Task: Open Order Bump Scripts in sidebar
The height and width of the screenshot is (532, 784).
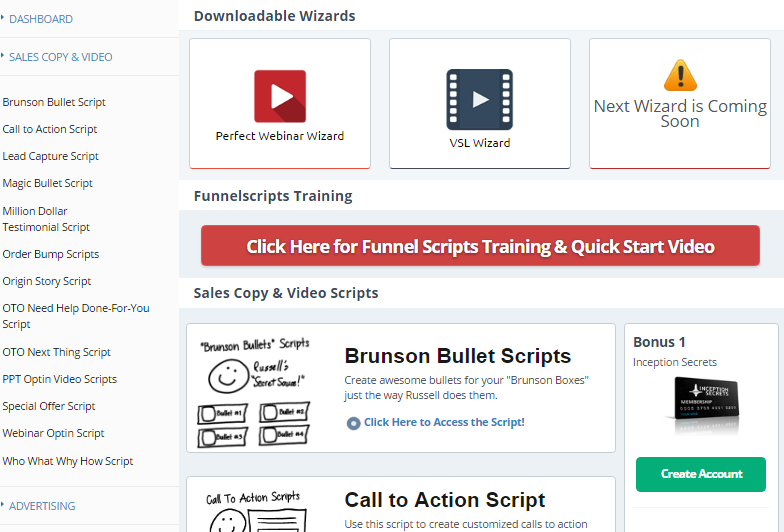Action: point(50,254)
